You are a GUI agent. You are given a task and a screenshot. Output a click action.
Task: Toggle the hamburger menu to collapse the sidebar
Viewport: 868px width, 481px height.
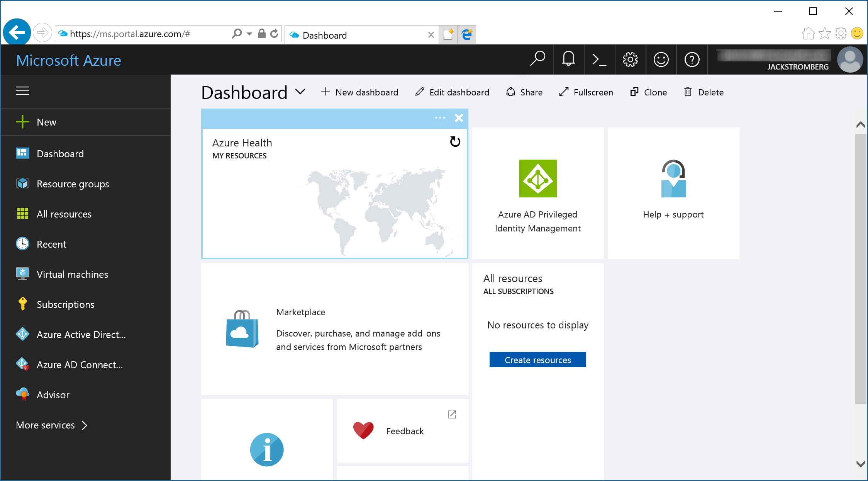(22, 91)
